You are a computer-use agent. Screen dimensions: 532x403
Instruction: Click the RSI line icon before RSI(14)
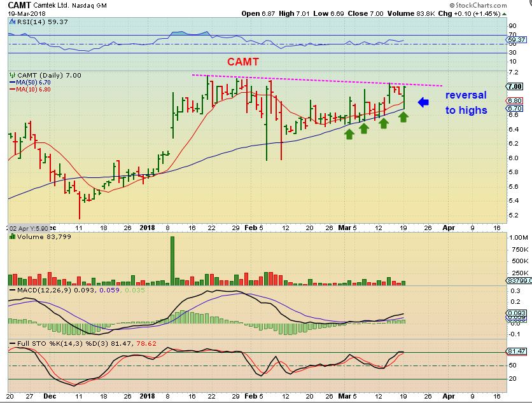(13, 22)
